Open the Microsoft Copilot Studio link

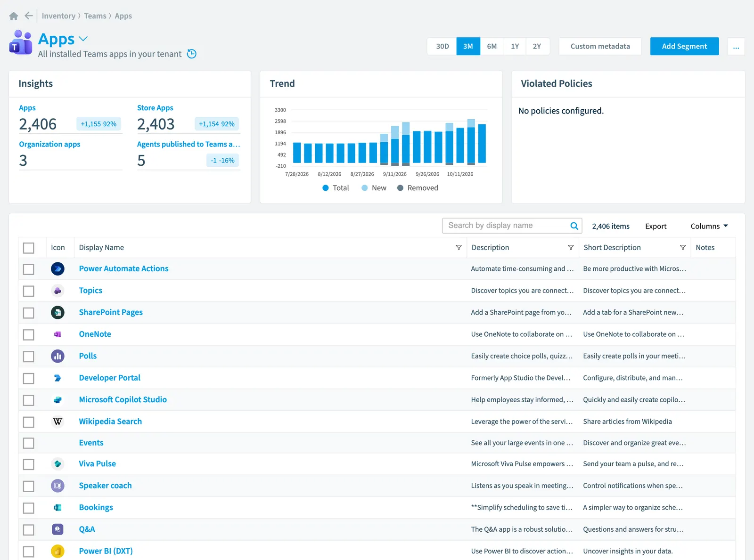click(123, 400)
